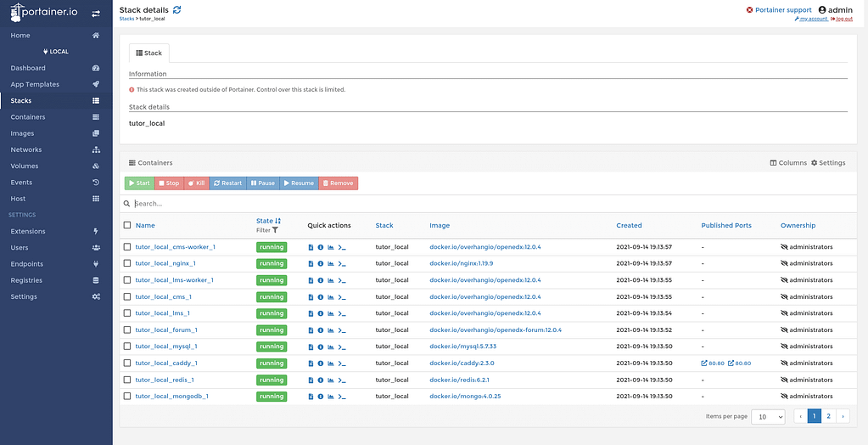Open console icon for tutor_local_cms_1

[x=342, y=297]
